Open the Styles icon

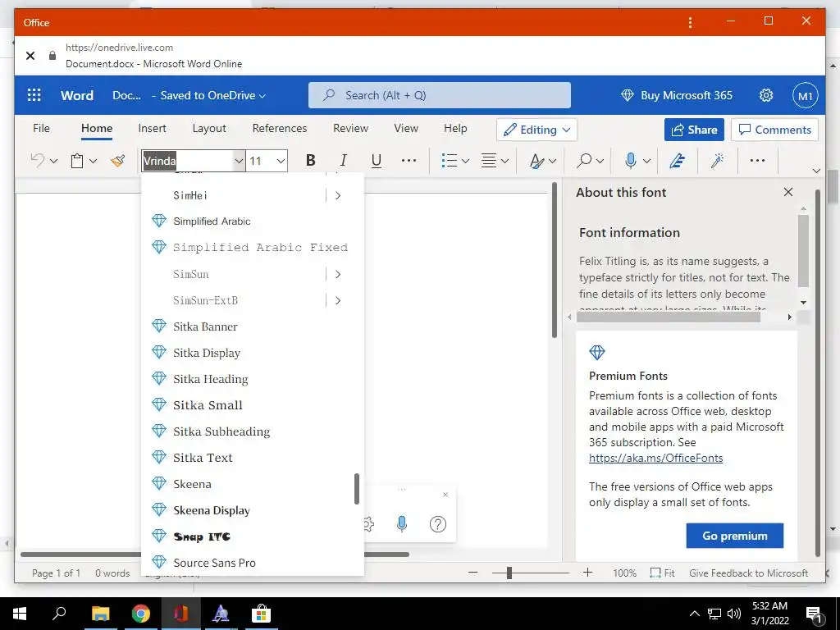pos(536,161)
